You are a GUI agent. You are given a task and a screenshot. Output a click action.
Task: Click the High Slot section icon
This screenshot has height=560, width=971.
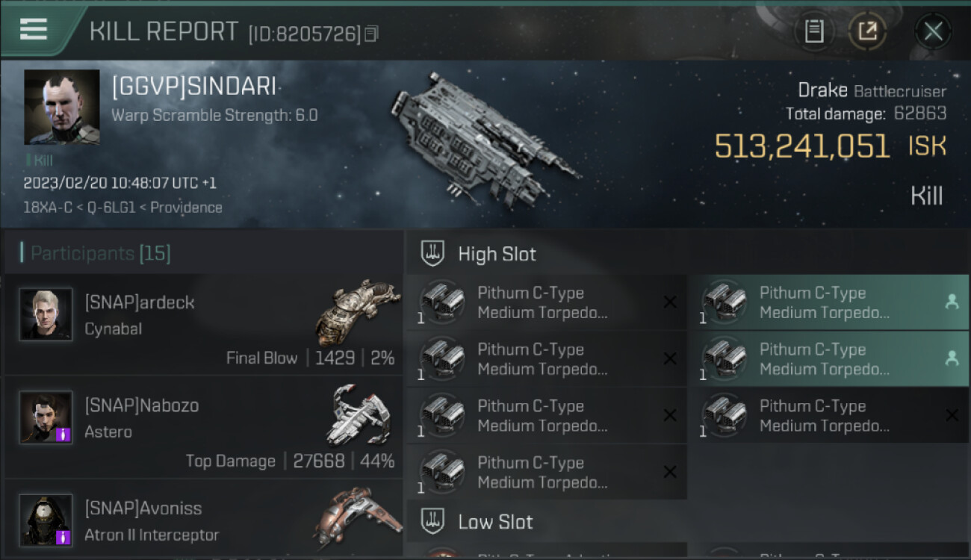pos(433,254)
